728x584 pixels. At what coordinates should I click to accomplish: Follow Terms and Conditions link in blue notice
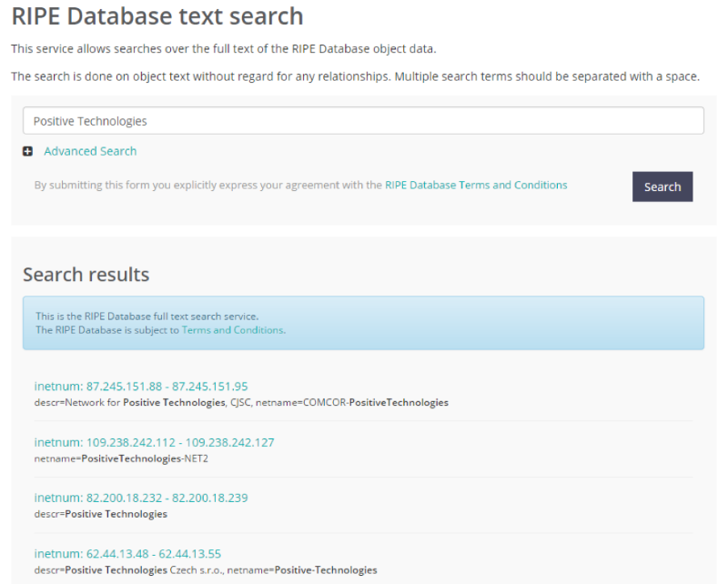coord(232,330)
